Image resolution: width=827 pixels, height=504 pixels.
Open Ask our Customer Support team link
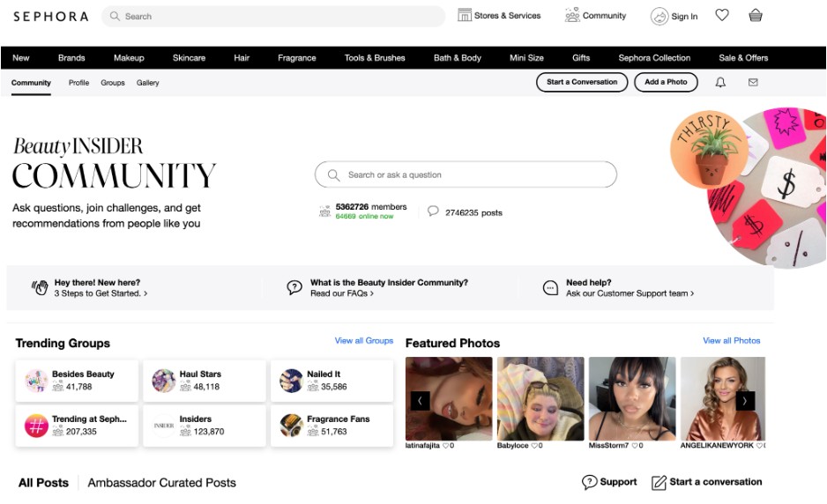pyautogui.click(x=630, y=293)
